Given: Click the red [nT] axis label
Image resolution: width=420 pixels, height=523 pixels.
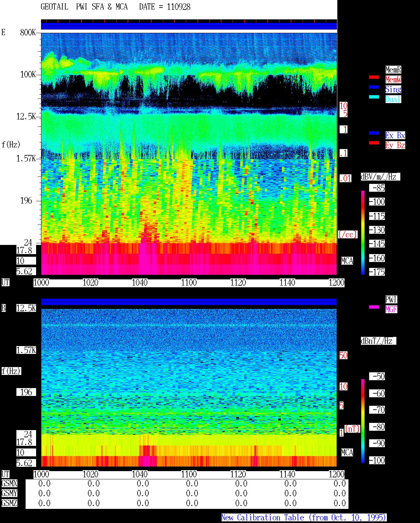Looking at the screenshot, I should [x=352, y=429].
